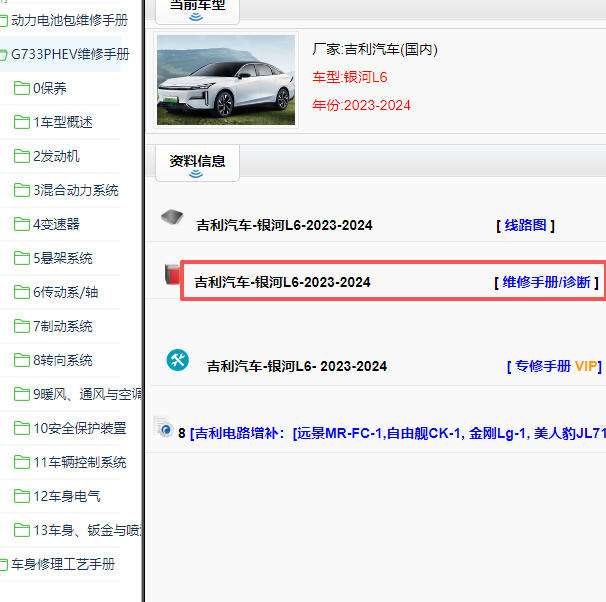Click the gray chip icon of 线路图 row
The width and height of the screenshot is (606, 602).
[172, 217]
